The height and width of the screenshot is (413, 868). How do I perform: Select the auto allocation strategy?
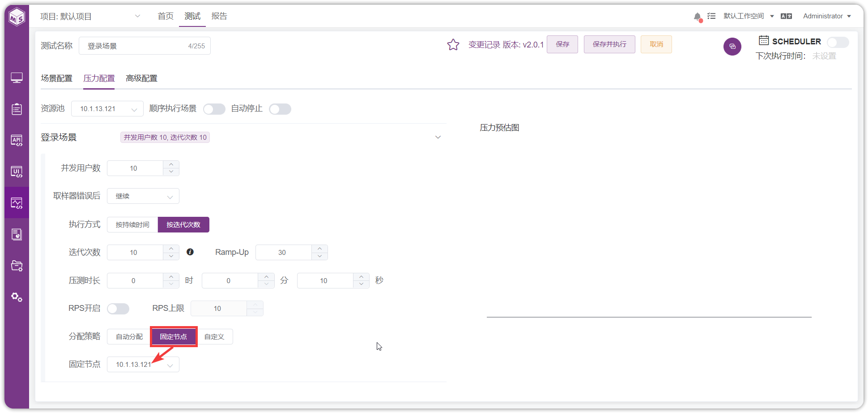pos(129,336)
